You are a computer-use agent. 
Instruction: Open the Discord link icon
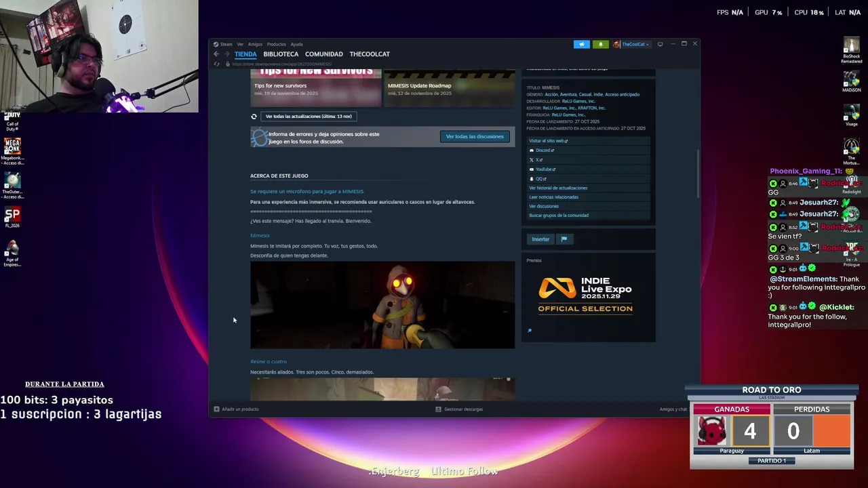coord(531,150)
